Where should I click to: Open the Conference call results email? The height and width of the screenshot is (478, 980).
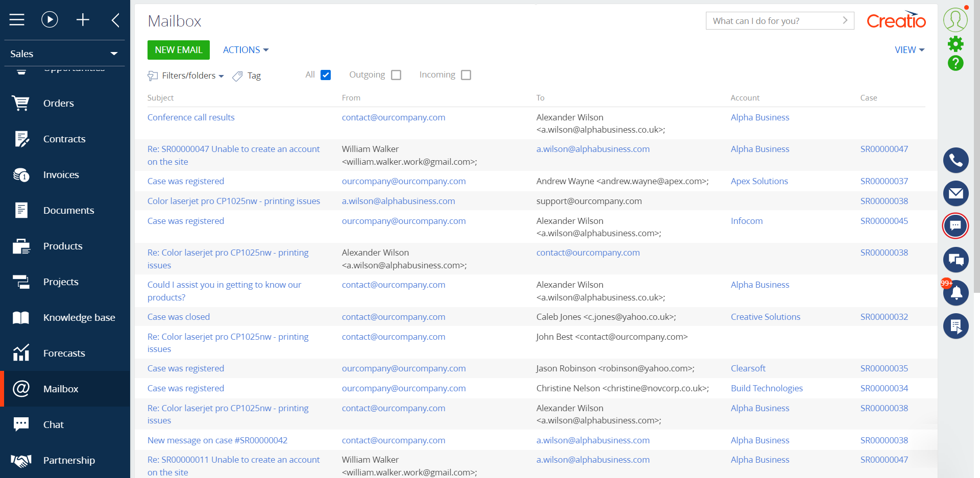pos(191,117)
